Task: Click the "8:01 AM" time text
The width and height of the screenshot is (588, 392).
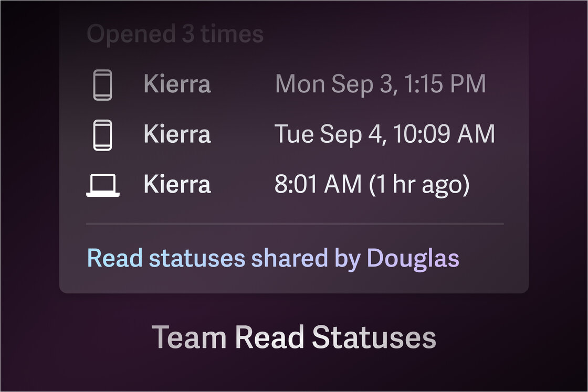Action: (318, 185)
